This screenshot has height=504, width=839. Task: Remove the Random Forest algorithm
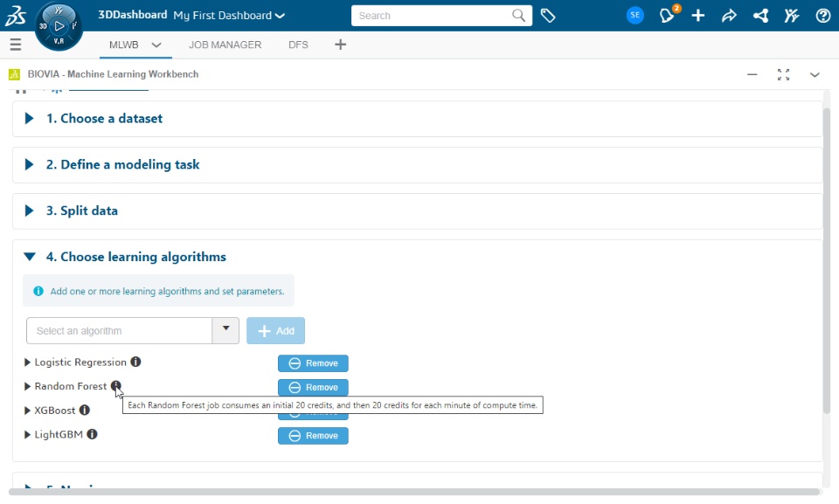click(313, 387)
